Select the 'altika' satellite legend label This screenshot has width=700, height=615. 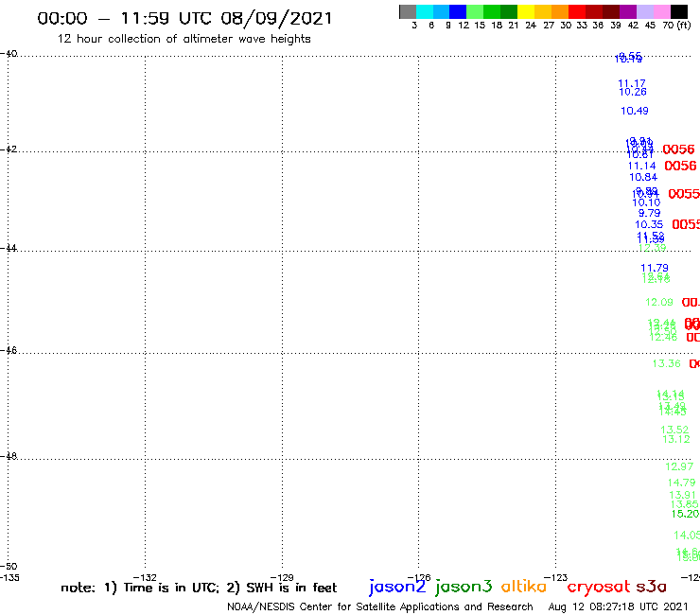524,586
